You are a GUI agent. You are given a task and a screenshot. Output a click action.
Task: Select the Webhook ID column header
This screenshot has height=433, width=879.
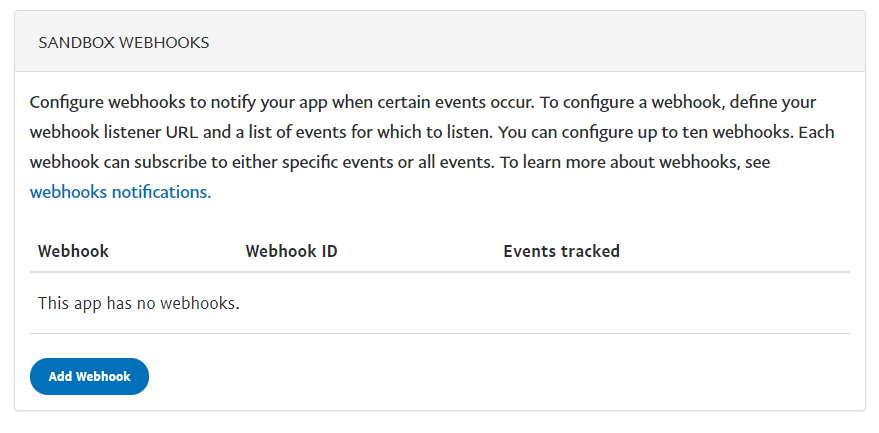point(291,251)
